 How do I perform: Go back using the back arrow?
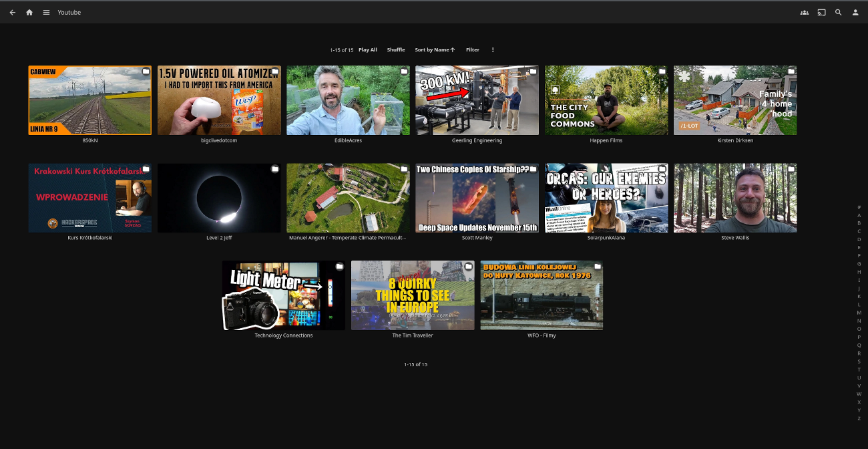[12, 12]
